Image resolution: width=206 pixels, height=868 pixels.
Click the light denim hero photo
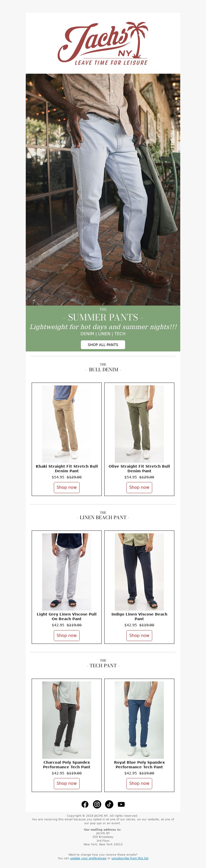tap(103, 190)
